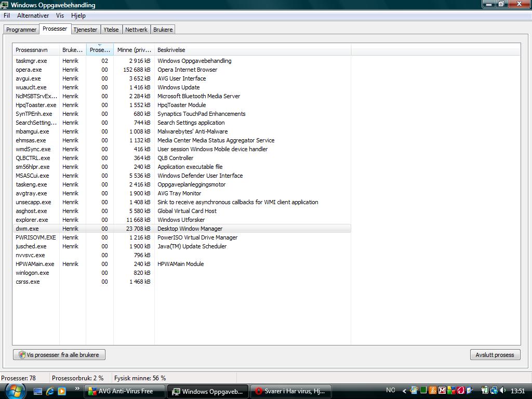Sort by the Prosessor column header
The height and width of the screenshot is (399, 532).
click(x=100, y=49)
